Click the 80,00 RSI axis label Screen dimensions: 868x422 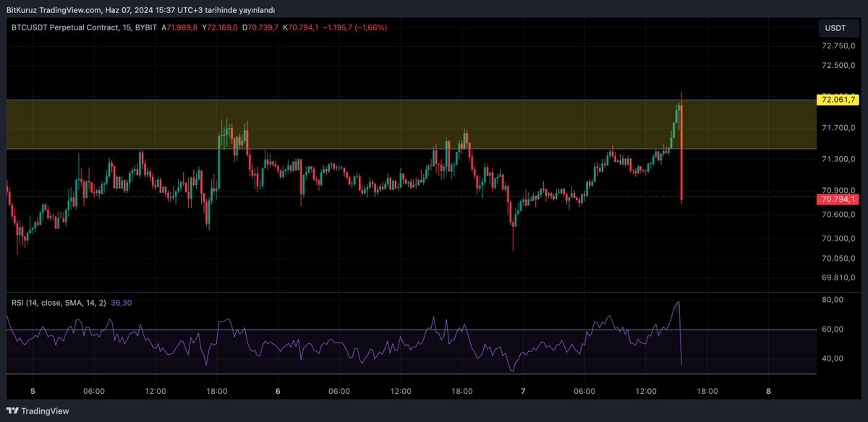tap(833, 300)
